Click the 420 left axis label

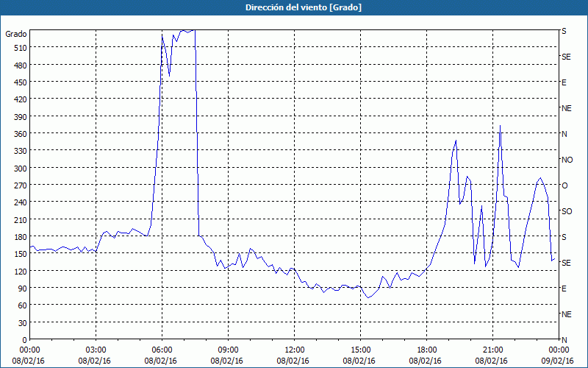click(21, 99)
